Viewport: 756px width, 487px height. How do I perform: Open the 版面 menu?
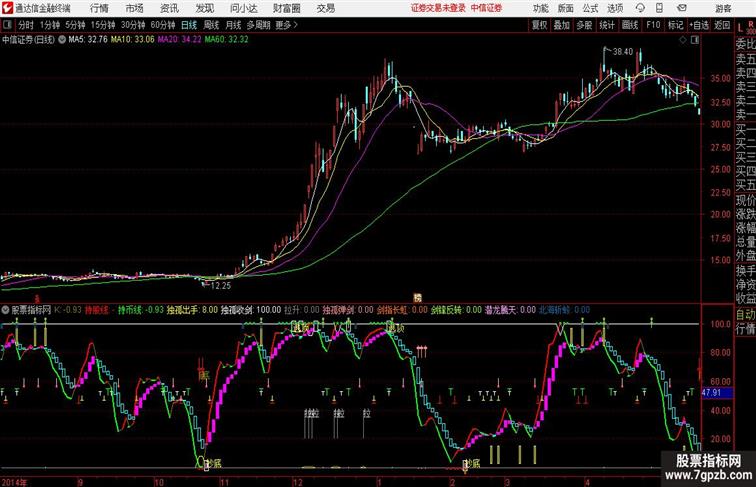coord(565,8)
